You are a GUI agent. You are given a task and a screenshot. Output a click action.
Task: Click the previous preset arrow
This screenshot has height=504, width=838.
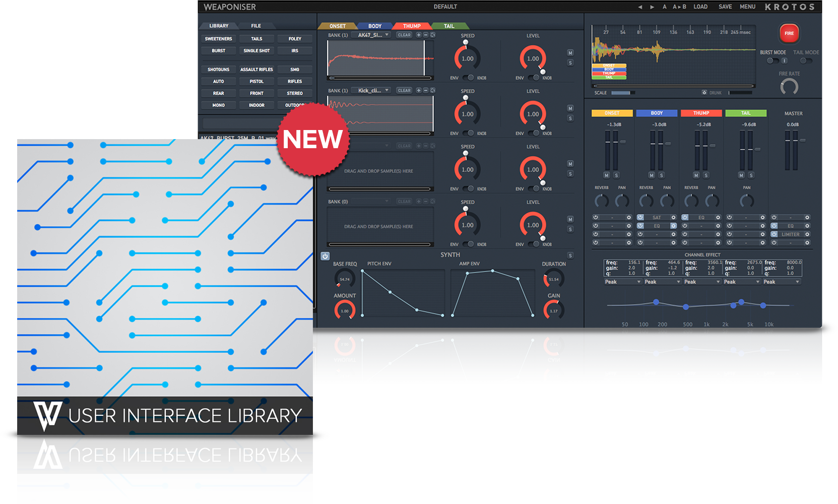[640, 7]
